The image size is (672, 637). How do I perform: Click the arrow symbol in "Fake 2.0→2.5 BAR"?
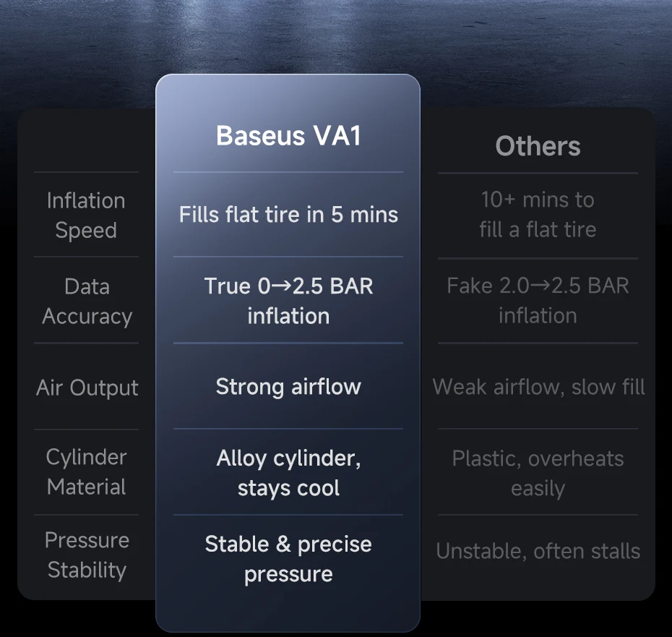540,286
